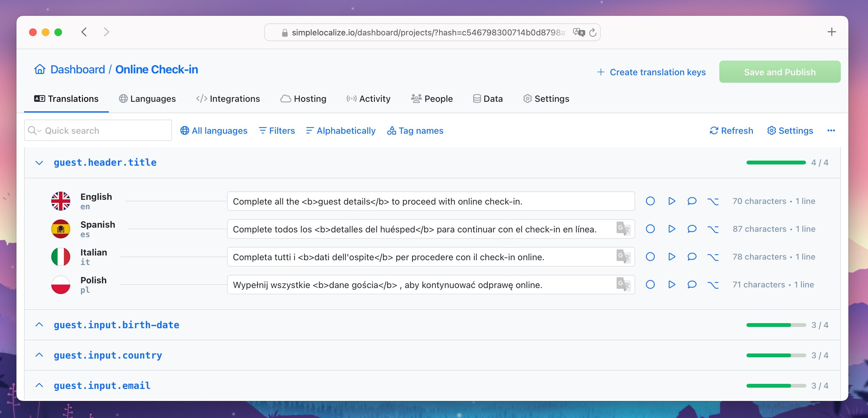Image resolution: width=868 pixels, height=418 pixels.
Task: Switch to the Languages tab
Action: (147, 99)
